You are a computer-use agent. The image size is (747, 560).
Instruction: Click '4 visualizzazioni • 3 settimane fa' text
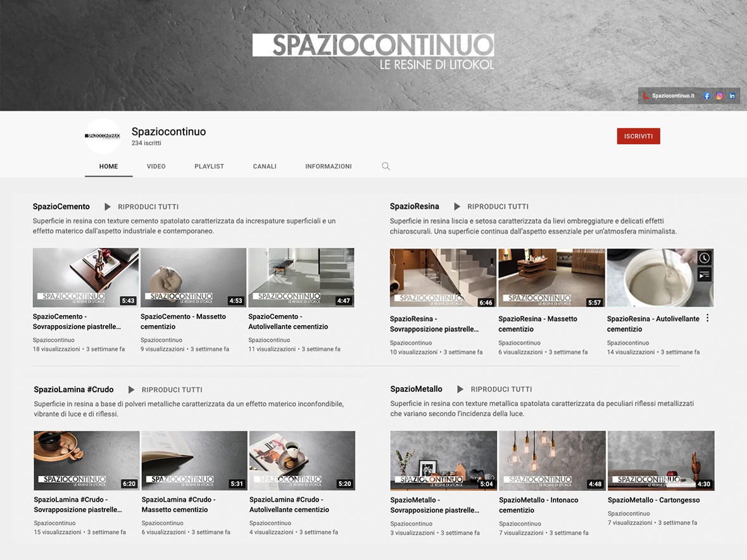[294, 532]
